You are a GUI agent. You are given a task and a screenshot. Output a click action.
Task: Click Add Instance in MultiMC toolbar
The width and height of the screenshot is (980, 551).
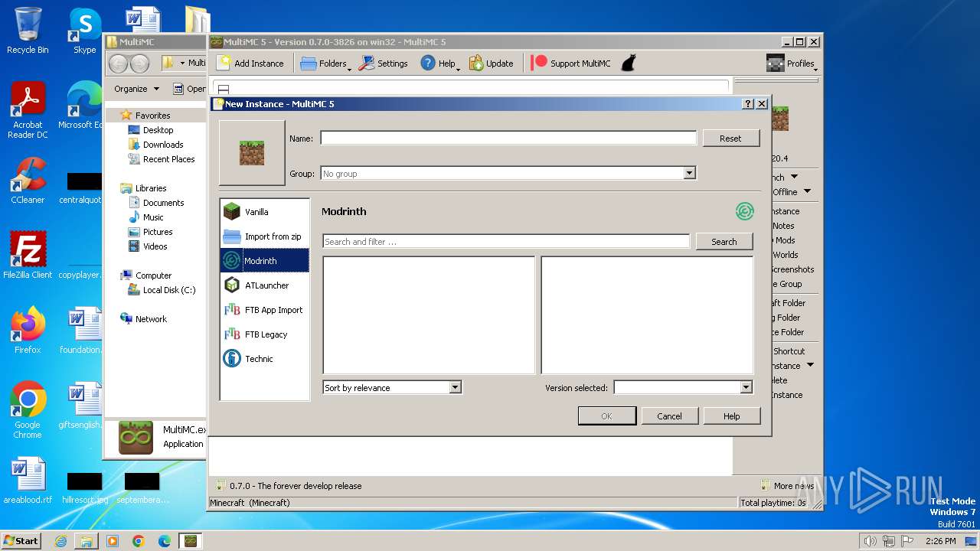[250, 64]
